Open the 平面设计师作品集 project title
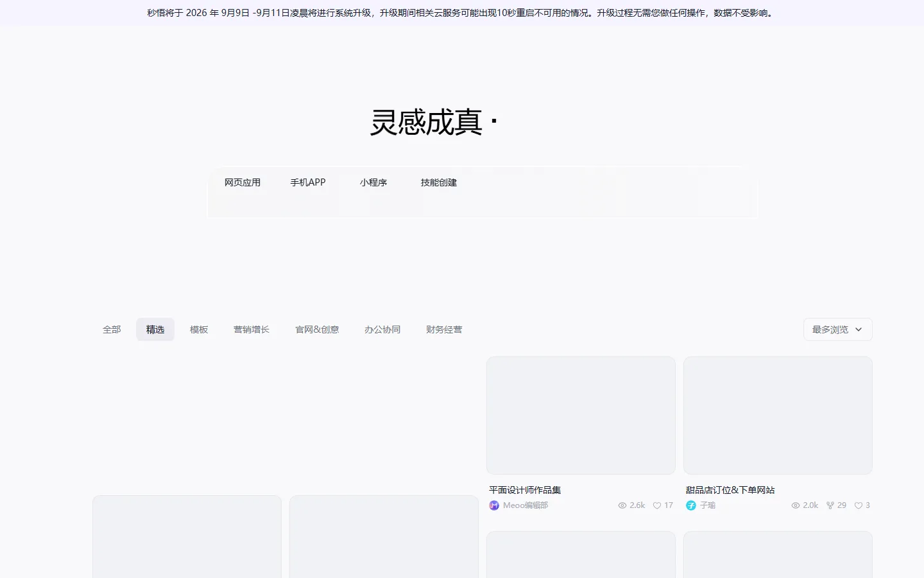Image resolution: width=924 pixels, height=578 pixels. pyautogui.click(x=525, y=490)
